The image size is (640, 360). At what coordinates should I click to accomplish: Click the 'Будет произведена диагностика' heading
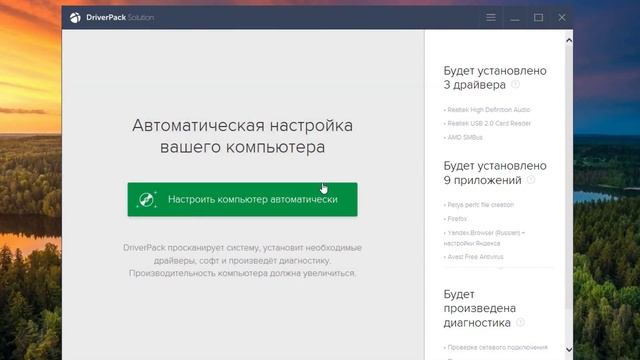coord(480,308)
